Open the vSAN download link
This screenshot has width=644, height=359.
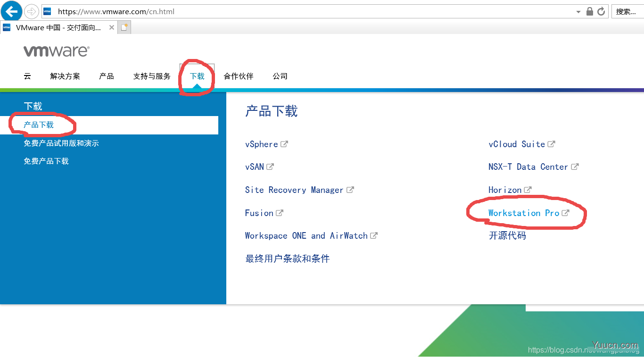255,167
